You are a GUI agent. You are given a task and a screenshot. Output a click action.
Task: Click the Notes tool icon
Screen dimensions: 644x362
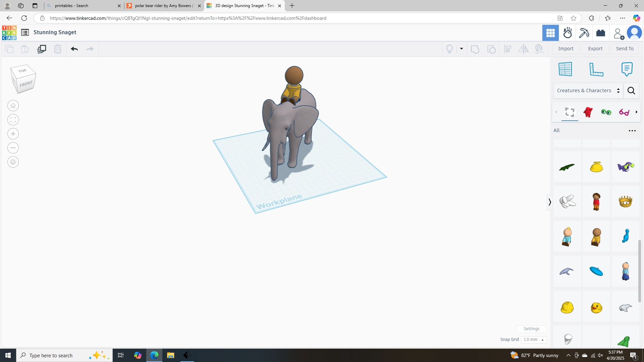[x=627, y=69]
